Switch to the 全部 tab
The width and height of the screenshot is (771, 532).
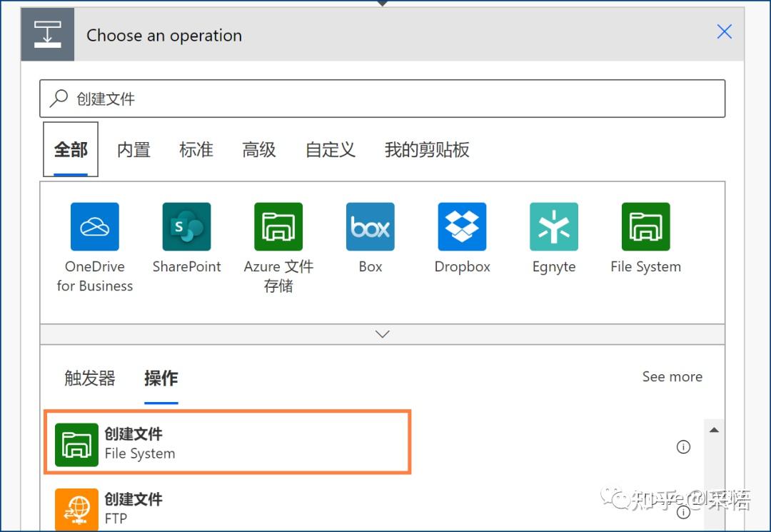pos(71,149)
